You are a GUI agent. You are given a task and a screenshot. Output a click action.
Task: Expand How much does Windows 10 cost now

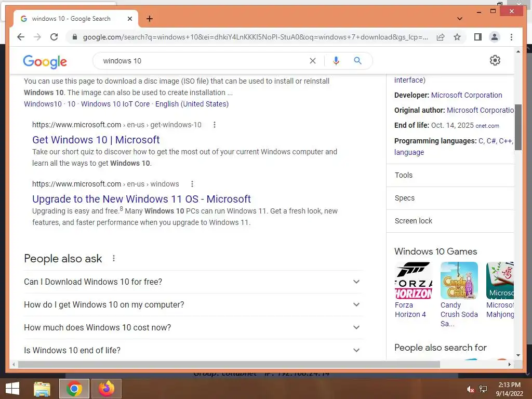(x=193, y=327)
